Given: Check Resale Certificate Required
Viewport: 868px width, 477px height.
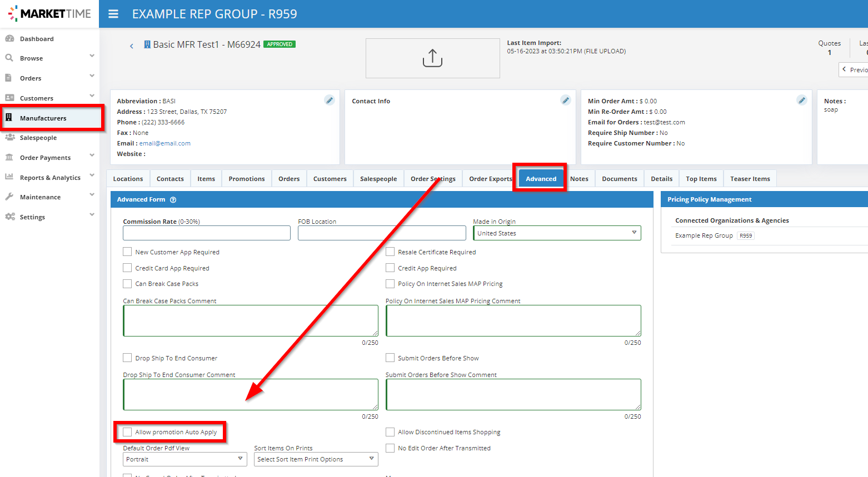Looking at the screenshot, I should click(390, 252).
